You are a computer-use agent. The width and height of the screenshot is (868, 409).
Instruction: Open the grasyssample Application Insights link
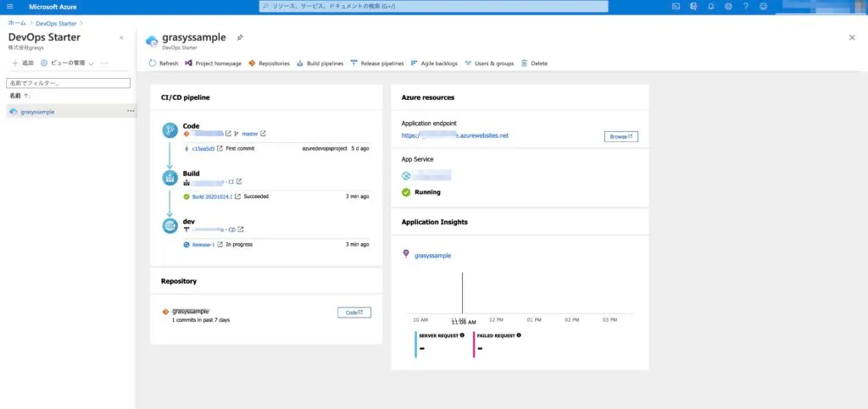tap(433, 256)
